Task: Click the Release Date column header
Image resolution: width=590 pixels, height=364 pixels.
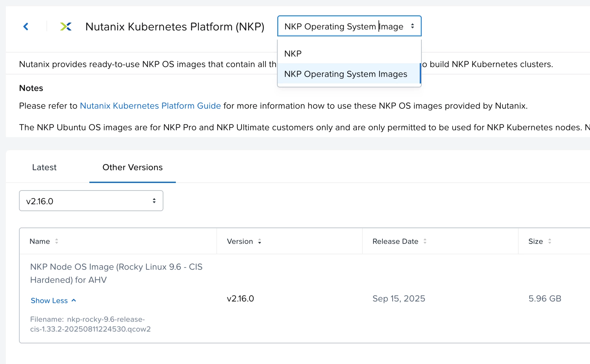Action: click(x=395, y=241)
